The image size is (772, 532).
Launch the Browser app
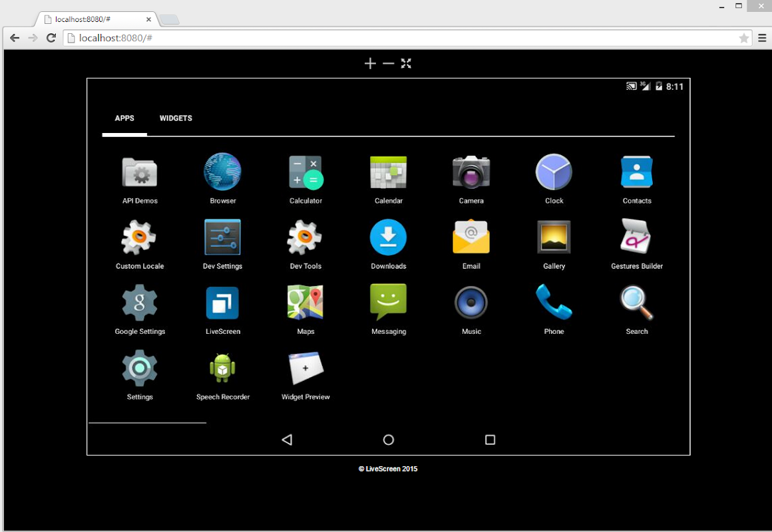(222, 172)
